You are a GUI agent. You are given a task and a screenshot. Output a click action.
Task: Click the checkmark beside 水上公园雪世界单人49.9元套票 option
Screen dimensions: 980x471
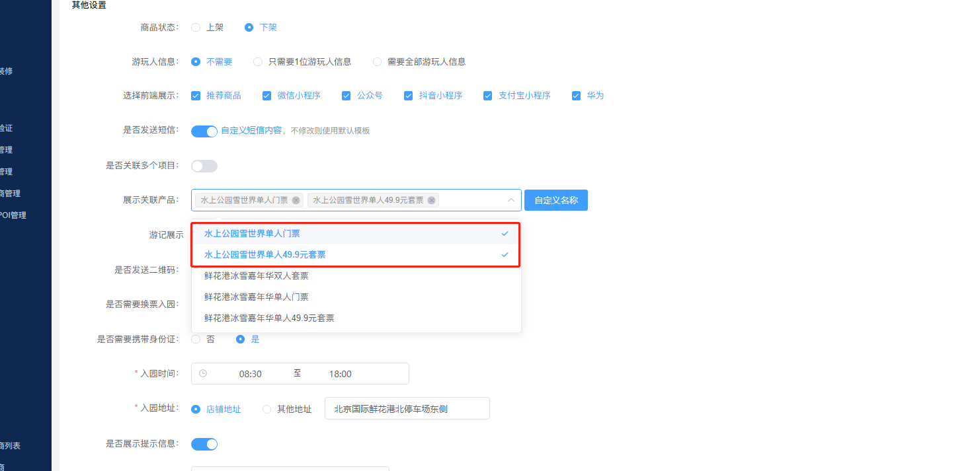pyautogui.click(x=505, y=254)
